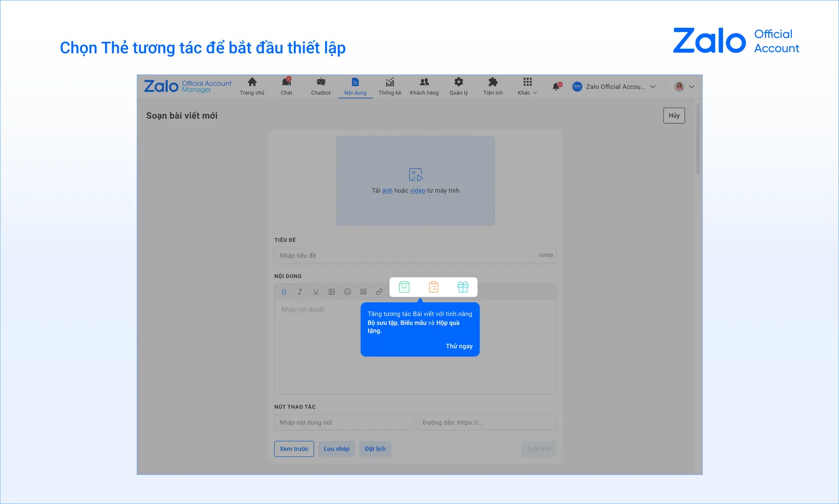Screen dimensions: 839x504
Task: Click Thử ngay in the tooltip
Action: pos(459,346)
